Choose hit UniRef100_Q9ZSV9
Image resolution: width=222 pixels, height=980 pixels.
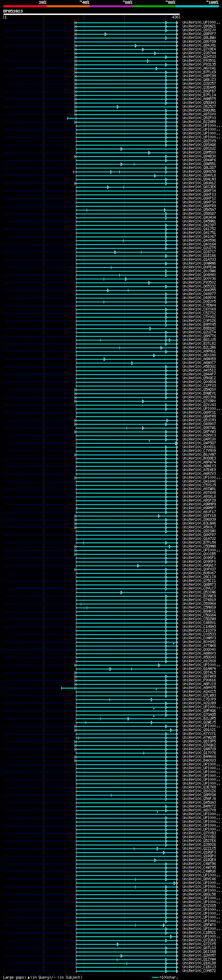point(199,141)
